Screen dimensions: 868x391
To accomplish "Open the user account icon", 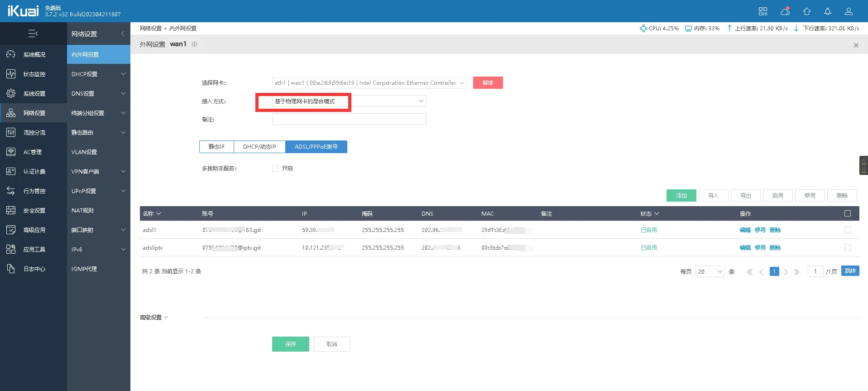I will pyautogui.click(x=849, y=11).
